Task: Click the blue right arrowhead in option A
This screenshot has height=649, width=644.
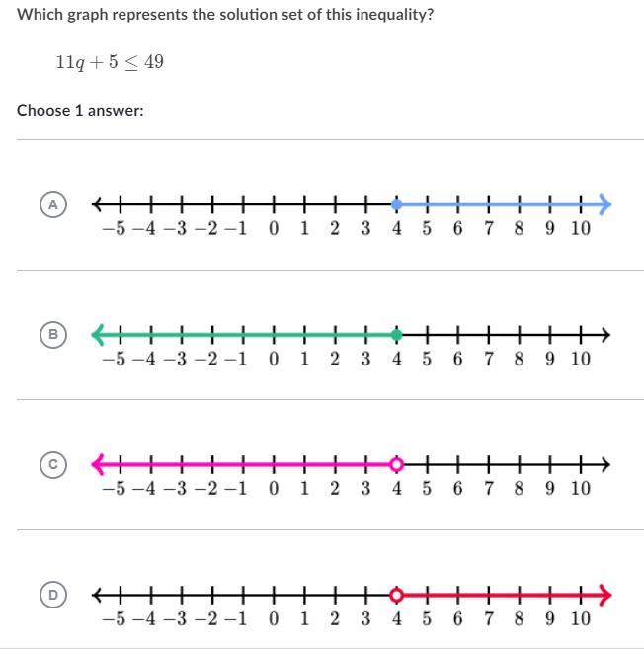Action: pos(605,204)
